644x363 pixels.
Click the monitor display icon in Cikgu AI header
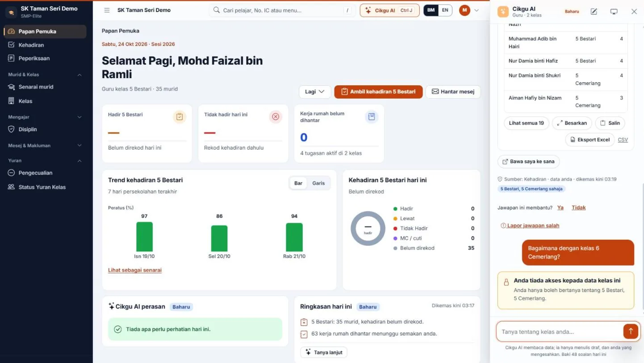coord(614,12)
